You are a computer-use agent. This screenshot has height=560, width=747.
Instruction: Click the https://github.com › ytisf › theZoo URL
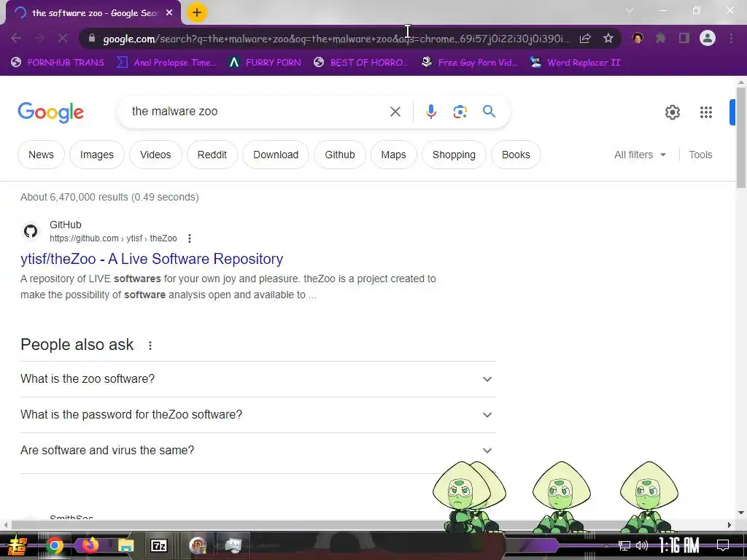113,238
